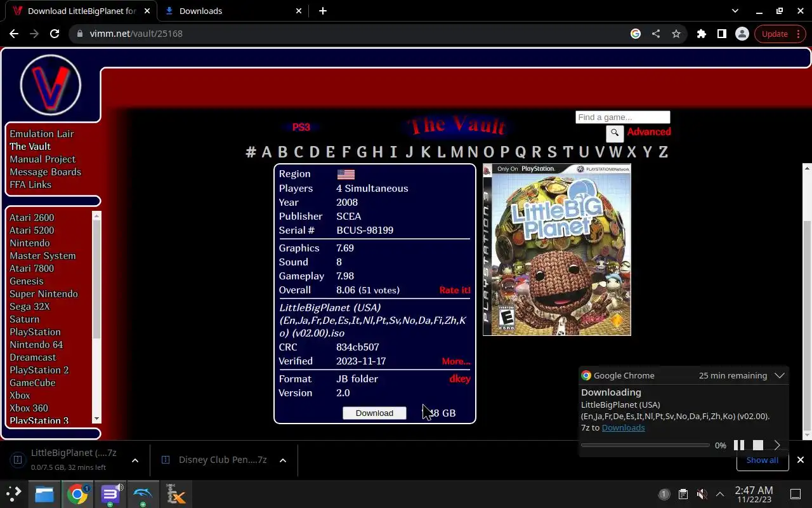The height and width of the screenshot is (508, 812).
Task: Switch to the Downloads tab
Action: coord(233,11)
